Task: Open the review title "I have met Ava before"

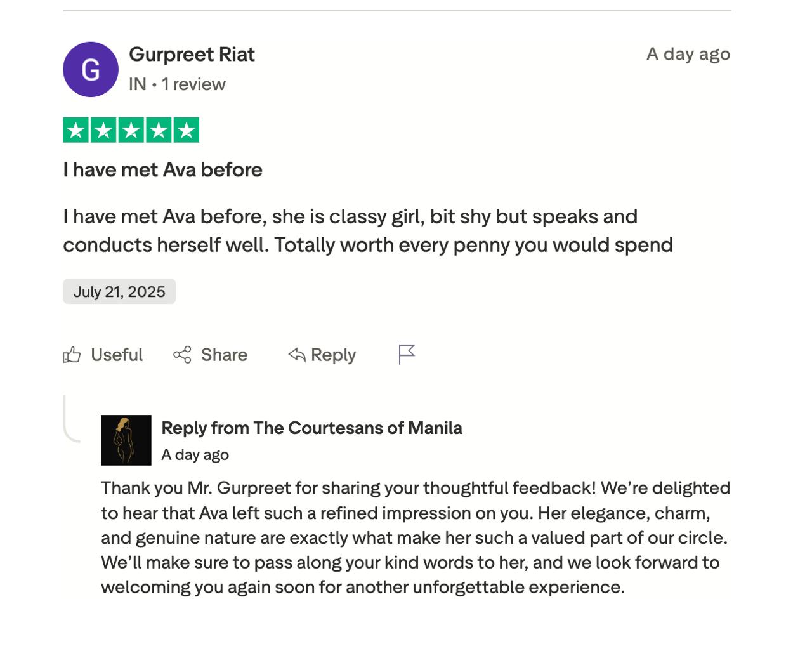Action: (162, 170)
